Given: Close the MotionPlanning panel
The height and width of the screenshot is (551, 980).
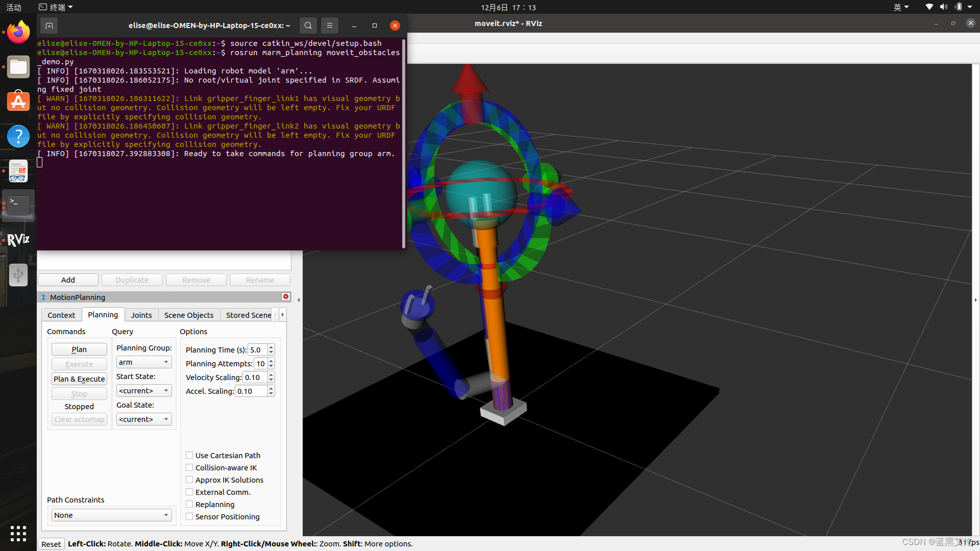Looking at the screenshot, I should pyautogui.click(x=286, y=296).
